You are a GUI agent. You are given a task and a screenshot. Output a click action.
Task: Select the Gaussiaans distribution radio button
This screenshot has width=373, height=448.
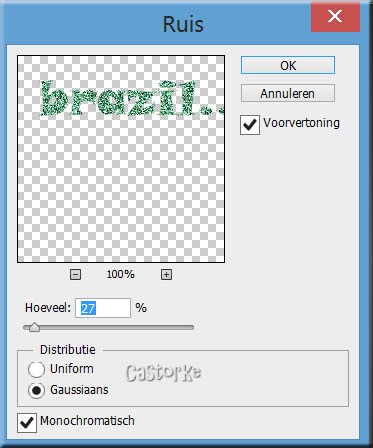pos(36,390)
